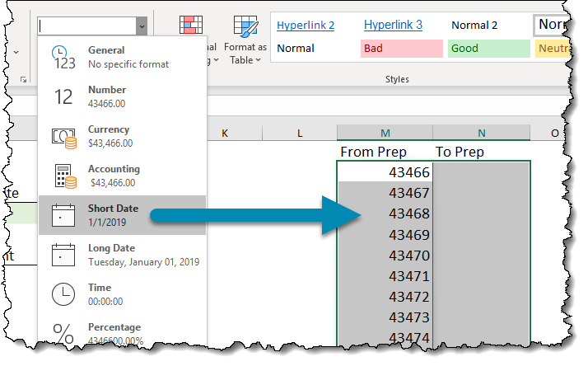Apply the Bad cell style
This screenshot has width=588, height=366.
coord(399,48)
